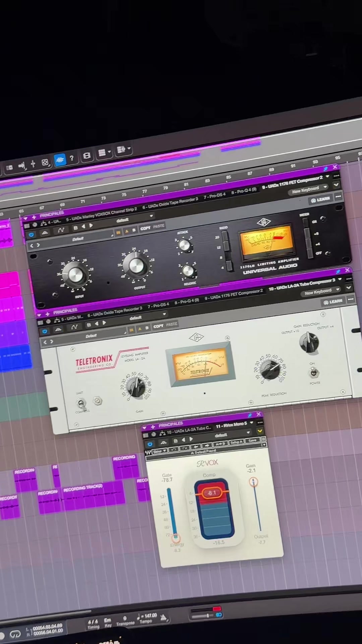Image resolution: width=362 pixels, height=644 pixels.
Task: Switch to 9 - UADx 1176 FET Compressor tab in LA-2A window
Action: 234,295
